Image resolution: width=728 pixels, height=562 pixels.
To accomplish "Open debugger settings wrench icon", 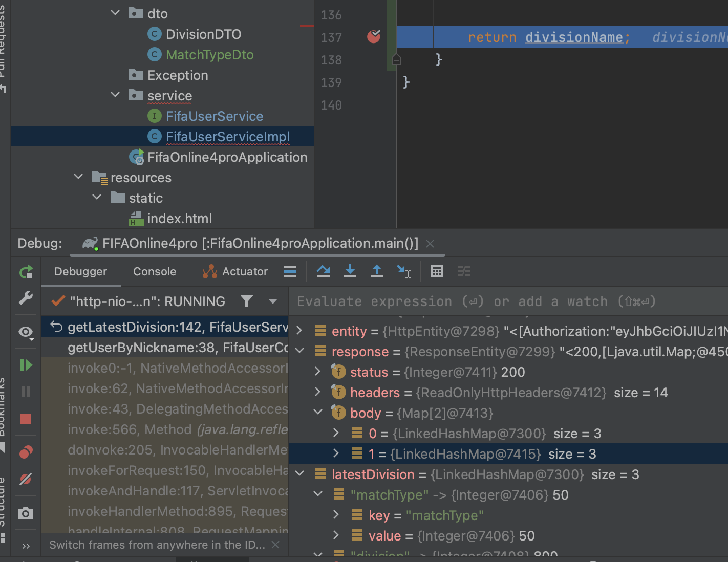I will (26, 298).
